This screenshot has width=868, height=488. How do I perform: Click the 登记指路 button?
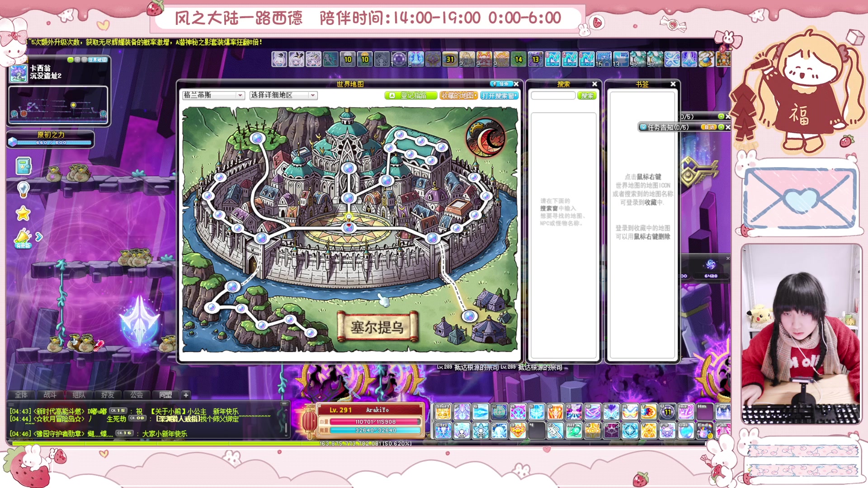click(411, 96)
